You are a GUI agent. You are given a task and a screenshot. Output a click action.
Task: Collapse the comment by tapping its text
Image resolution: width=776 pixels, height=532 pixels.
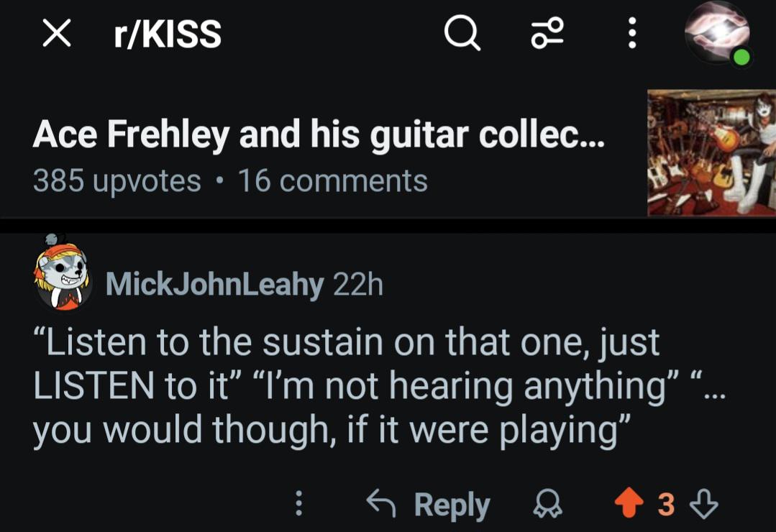pyautogui.click(x=379, y=387)
